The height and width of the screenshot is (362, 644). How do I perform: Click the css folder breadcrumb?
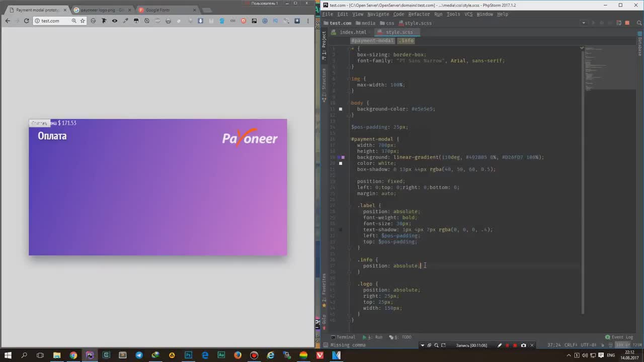point(387,23)
